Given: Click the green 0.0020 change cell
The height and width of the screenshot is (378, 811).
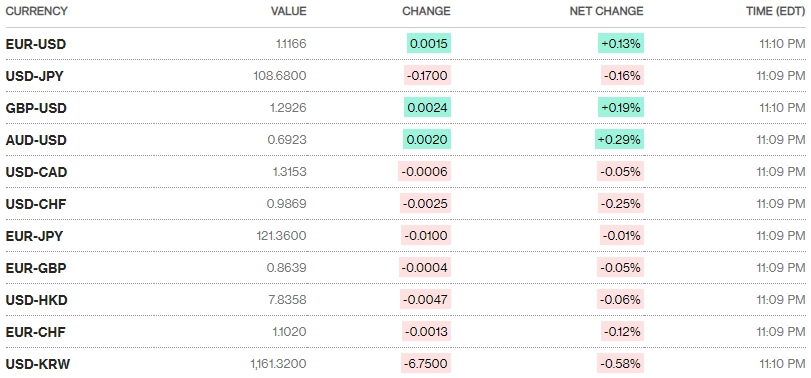Looking at the screenshot, I should pyautogui.click(x=427, y=140).
